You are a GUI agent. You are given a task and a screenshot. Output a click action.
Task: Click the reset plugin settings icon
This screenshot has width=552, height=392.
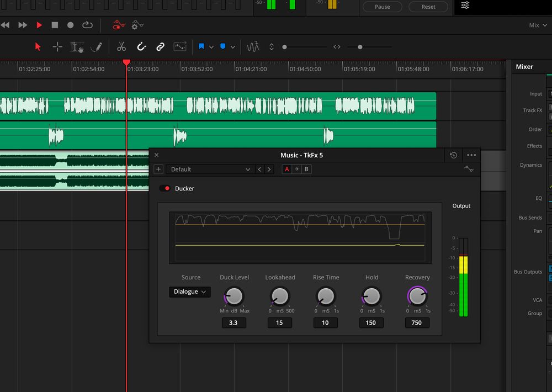453,155
